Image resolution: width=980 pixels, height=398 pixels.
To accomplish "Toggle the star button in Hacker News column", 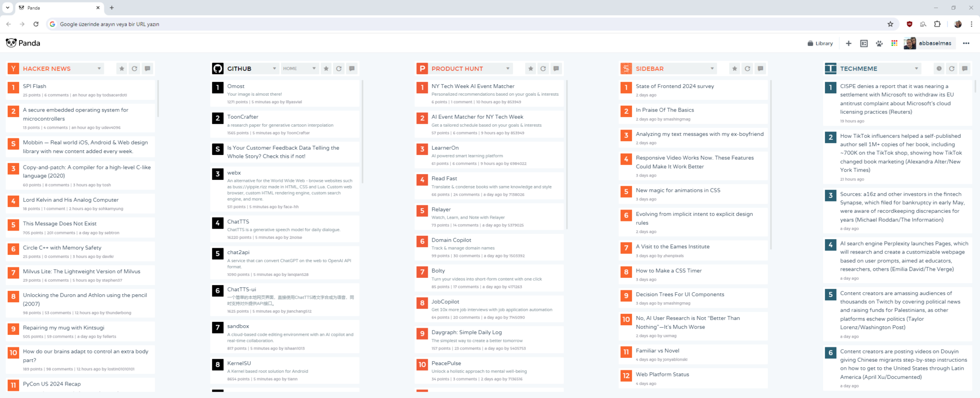I will (x=122, y=69).
